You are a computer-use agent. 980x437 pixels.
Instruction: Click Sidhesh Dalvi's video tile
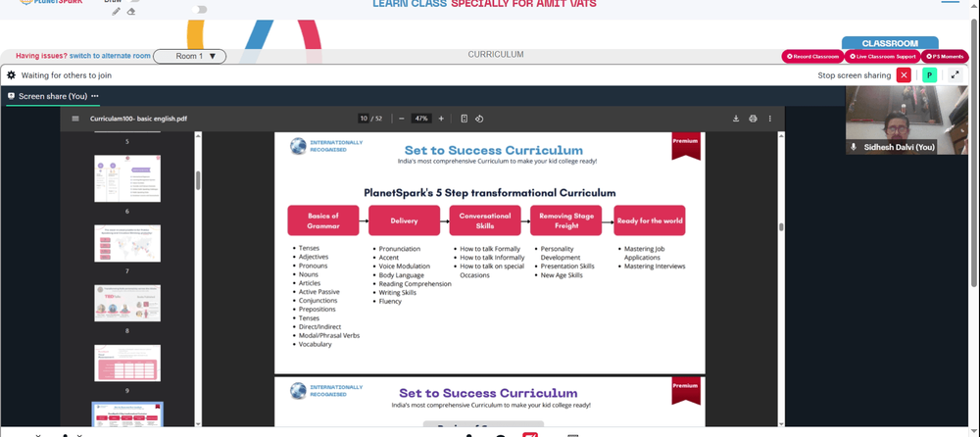click(x=906, y=121)
